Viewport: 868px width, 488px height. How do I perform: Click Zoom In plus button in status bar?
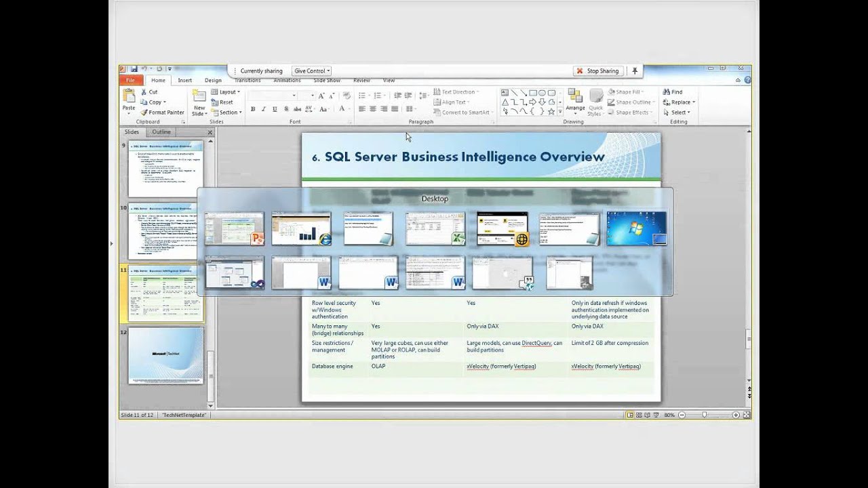[736, 415]
